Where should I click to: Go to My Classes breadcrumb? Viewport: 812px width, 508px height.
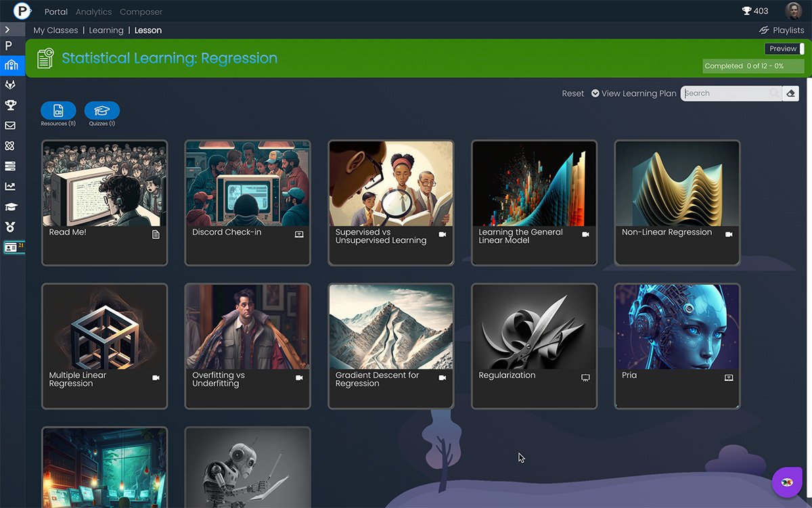[x=55, y=30]
